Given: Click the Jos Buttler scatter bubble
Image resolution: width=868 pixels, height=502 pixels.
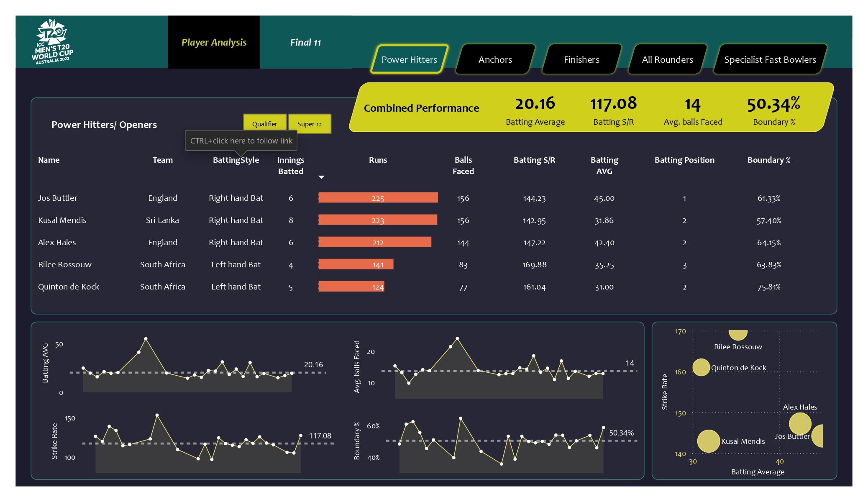Looking at the screenshot, I should (817, 435).
